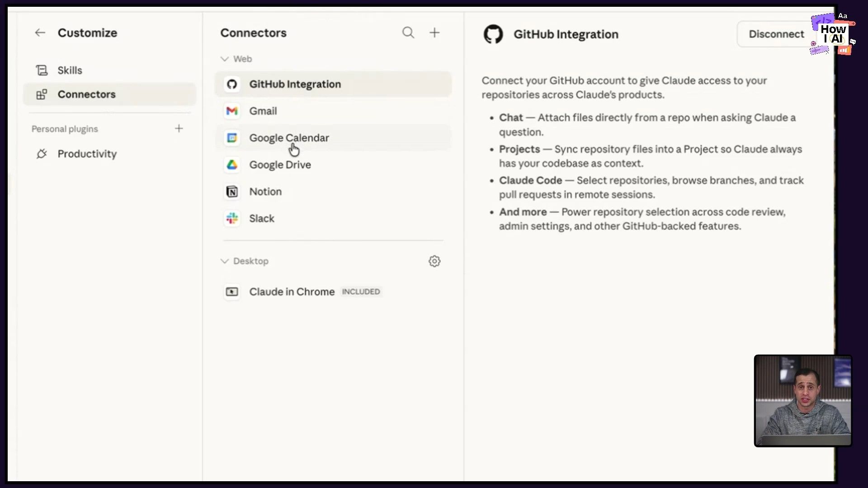Click the Gmail envelope icon
868x488 pixels.
[x=232, y=111]
